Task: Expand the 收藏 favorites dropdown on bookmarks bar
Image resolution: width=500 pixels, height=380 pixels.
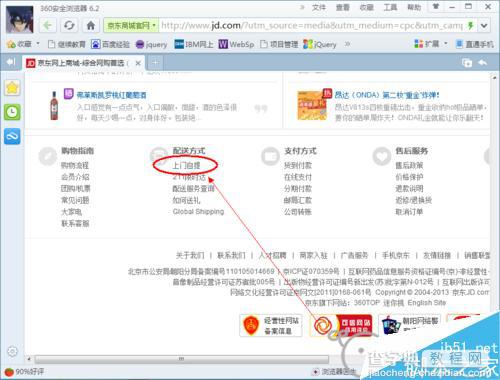Action: point(38,44)
